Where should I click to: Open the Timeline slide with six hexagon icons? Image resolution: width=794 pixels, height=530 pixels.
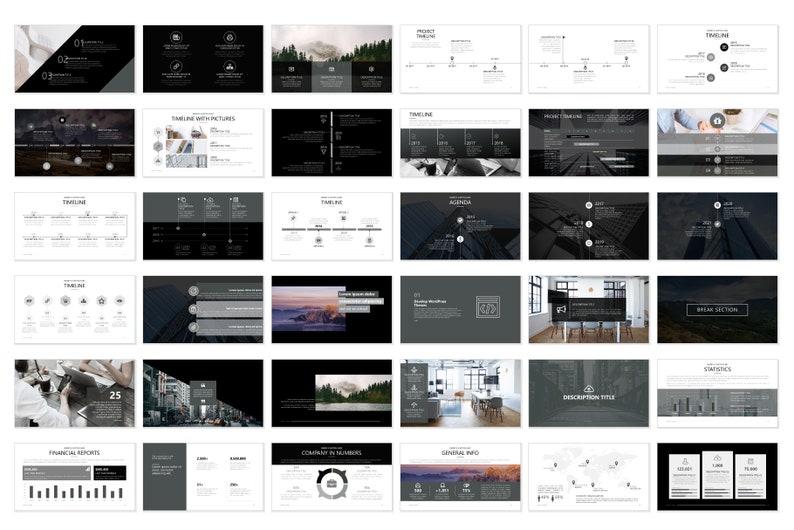(x=75, y=310)
